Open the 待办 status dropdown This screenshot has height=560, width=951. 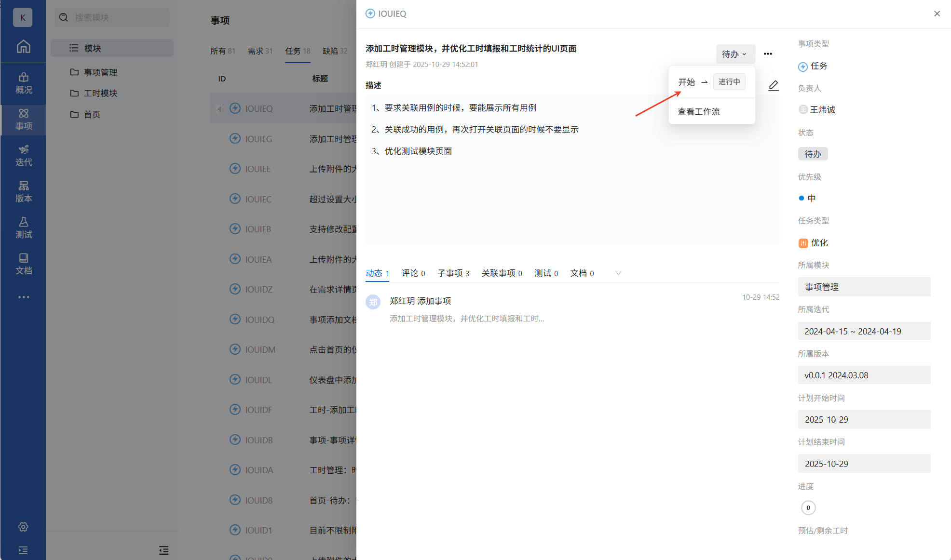[734, 54]
